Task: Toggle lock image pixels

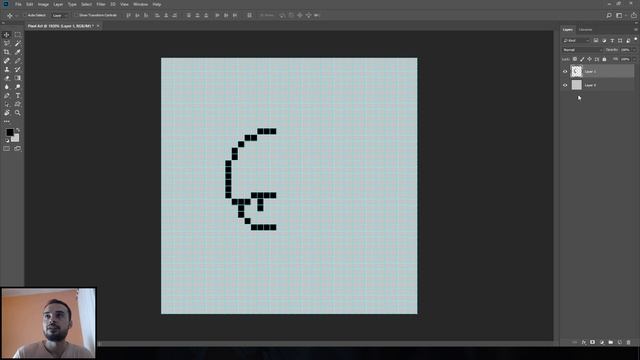Action: (x=582, y=59)
